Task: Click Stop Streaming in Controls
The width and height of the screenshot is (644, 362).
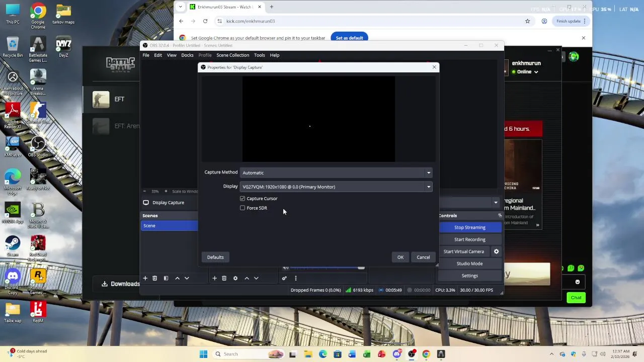Action: (470, 227)
